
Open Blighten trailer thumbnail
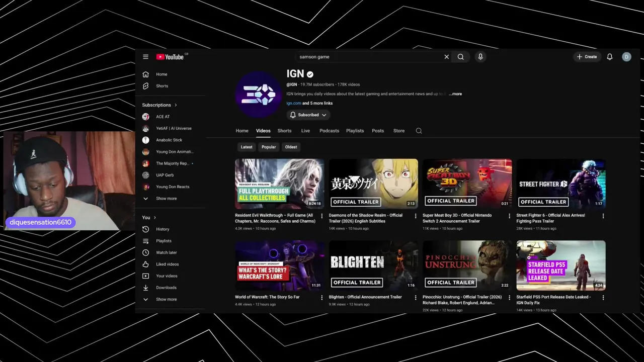[x=373, y=265]
